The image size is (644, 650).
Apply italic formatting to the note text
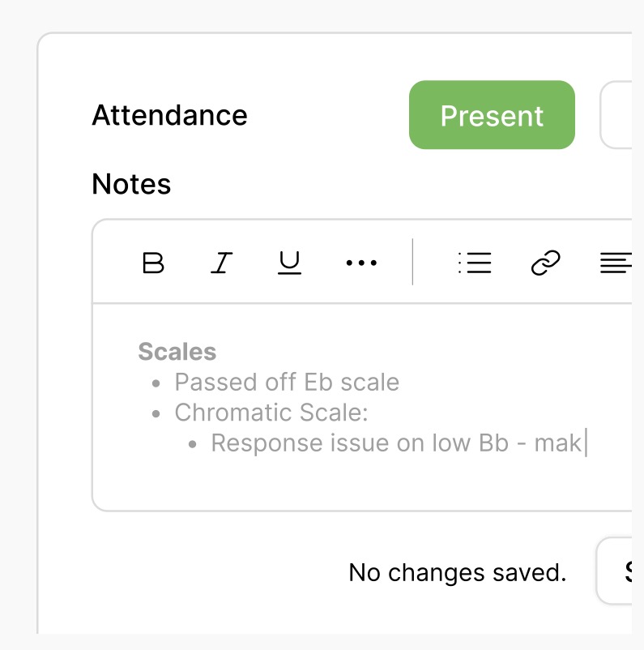coord(221,262)
